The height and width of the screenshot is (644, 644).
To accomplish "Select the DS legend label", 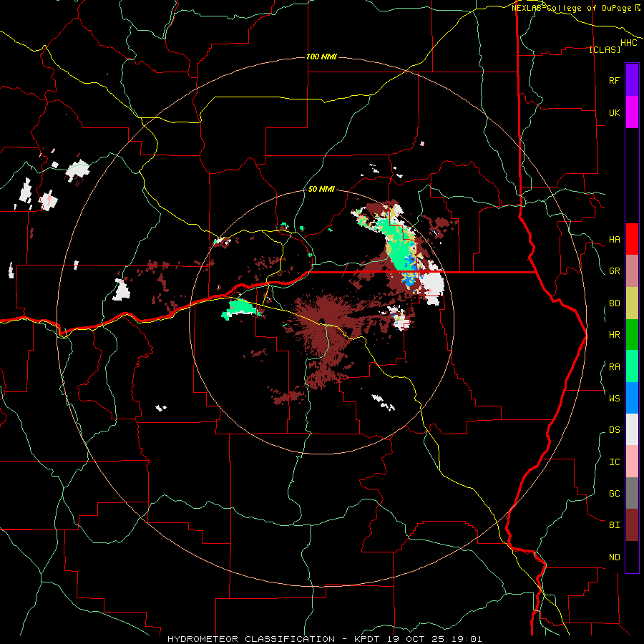I will (x=614, y=430).
